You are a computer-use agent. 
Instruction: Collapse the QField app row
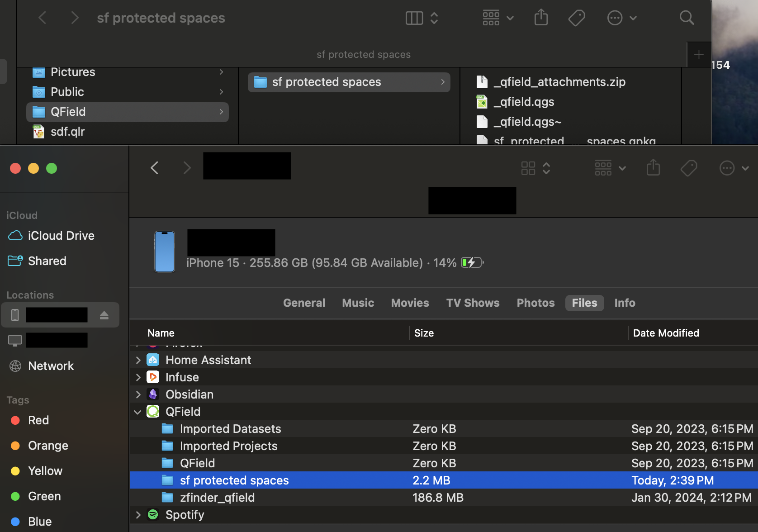pyautogui.click(x=138, y=412)
